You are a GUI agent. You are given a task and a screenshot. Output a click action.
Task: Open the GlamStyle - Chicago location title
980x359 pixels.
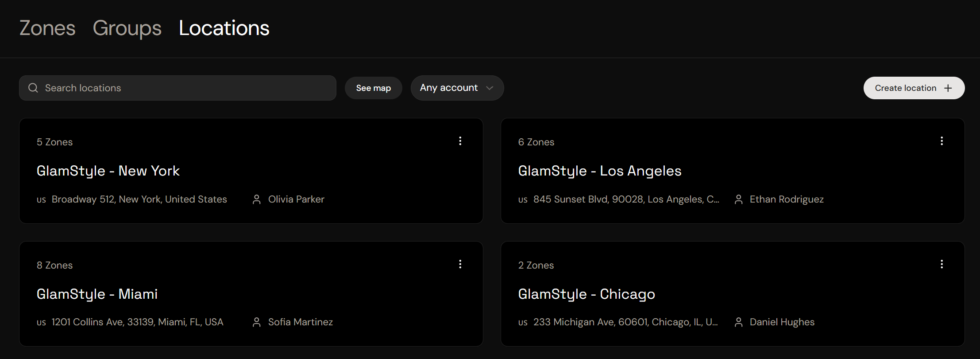coord(586,294)
